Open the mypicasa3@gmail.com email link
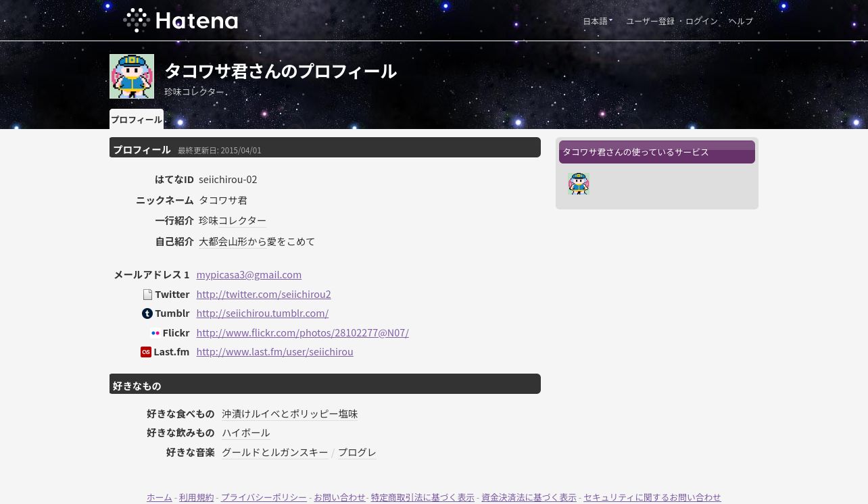 pos(249,274)
